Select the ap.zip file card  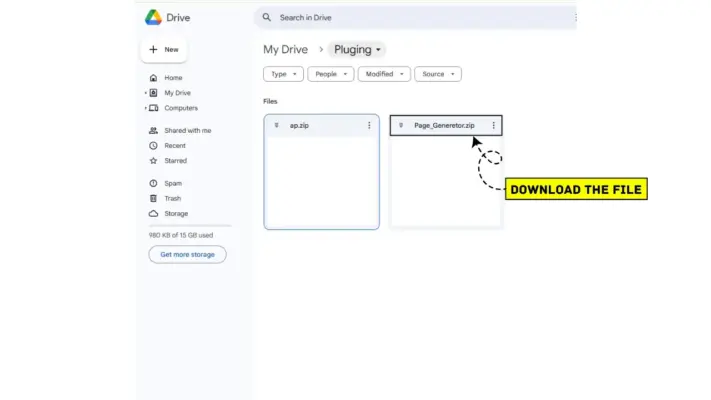pos(321,172)
